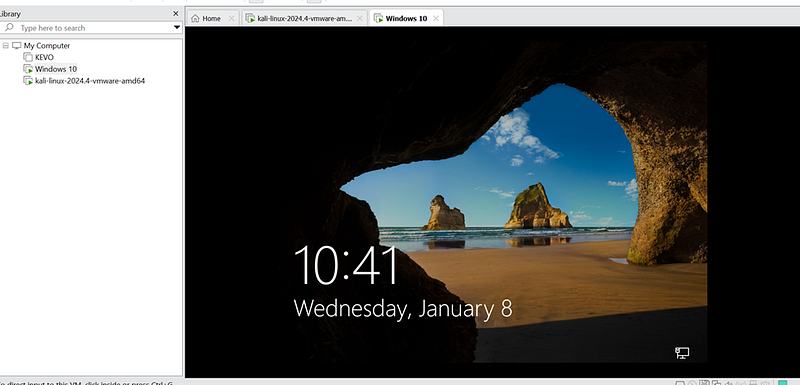Select kali-linux-2024.4-vmware-amd64 in library

tap(90, 81)
